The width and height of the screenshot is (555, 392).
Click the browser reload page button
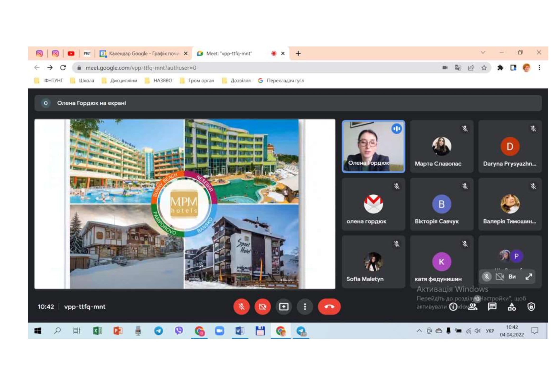click(x=63, y=68)
